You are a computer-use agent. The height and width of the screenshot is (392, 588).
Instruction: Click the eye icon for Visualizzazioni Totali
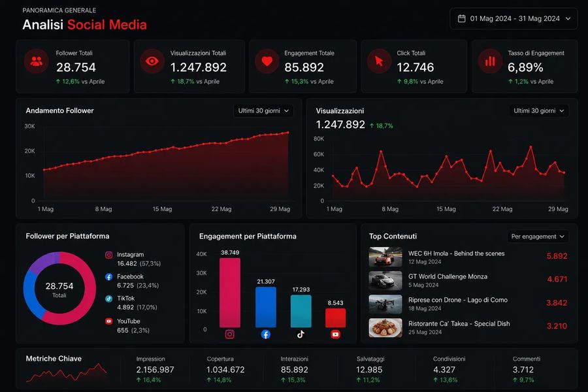click(152, 61)
